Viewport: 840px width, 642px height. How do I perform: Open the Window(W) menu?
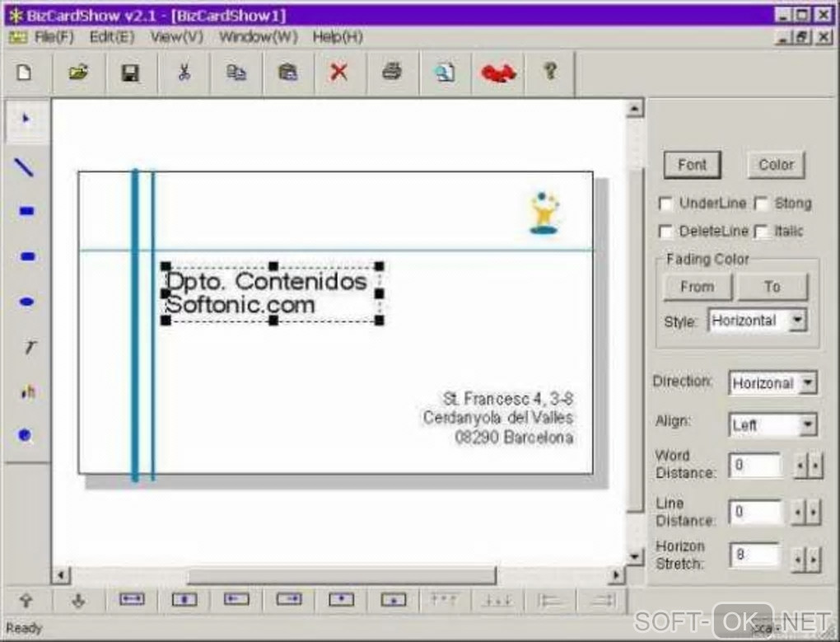click(x=259, y=37)
